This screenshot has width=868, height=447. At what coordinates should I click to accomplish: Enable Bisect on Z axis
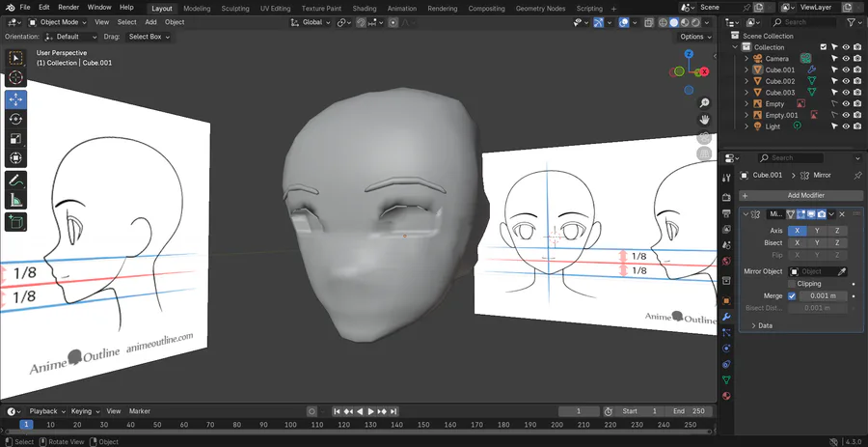(x=837, y=242)
